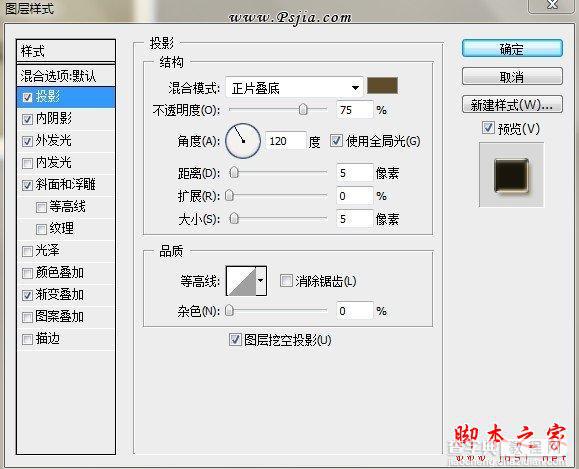Toggle the 斜面和浮雕 checkbox

coord(27,185)
